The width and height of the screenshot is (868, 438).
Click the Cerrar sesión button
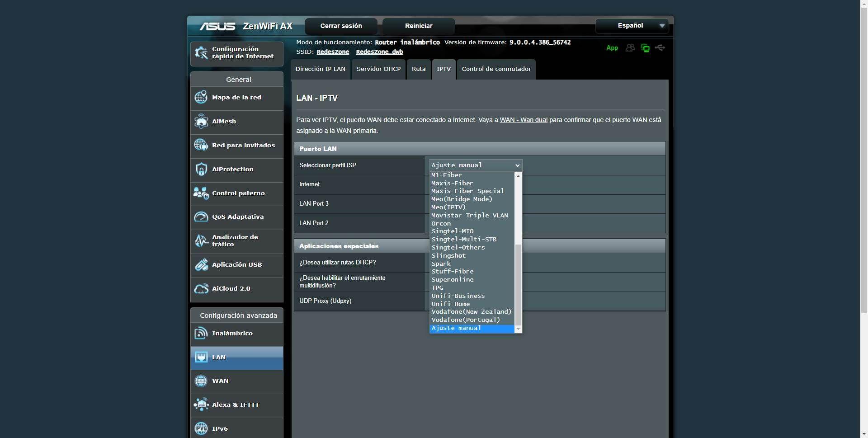(341, 26)
